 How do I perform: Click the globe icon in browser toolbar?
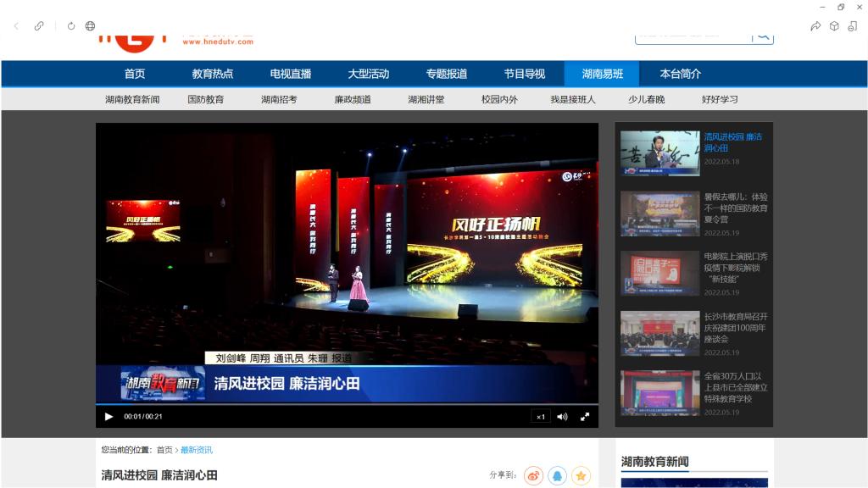click(91, 26)
